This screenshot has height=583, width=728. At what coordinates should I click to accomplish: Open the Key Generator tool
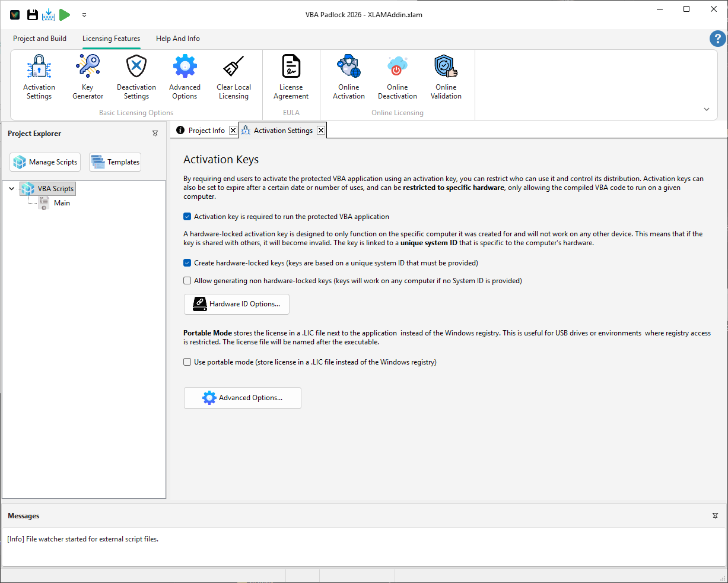pyautogui.click(x=87, y=76)
